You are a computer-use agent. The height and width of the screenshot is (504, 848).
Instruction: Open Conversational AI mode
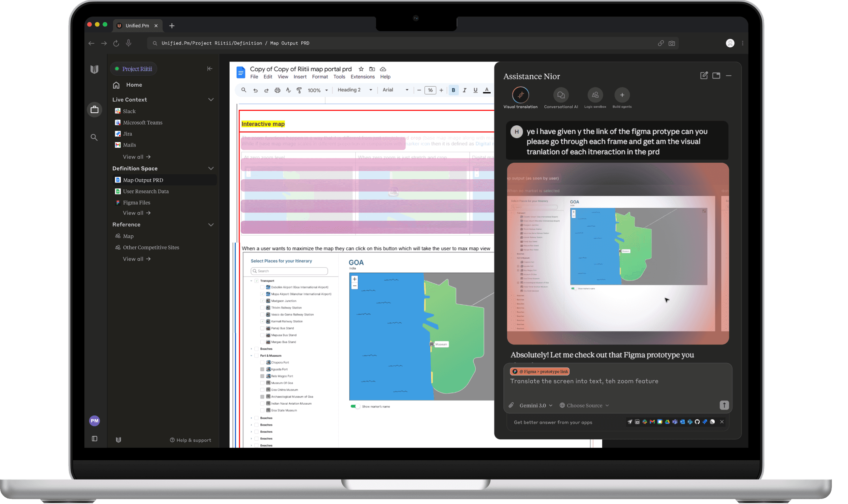click(x=560, y=95)
